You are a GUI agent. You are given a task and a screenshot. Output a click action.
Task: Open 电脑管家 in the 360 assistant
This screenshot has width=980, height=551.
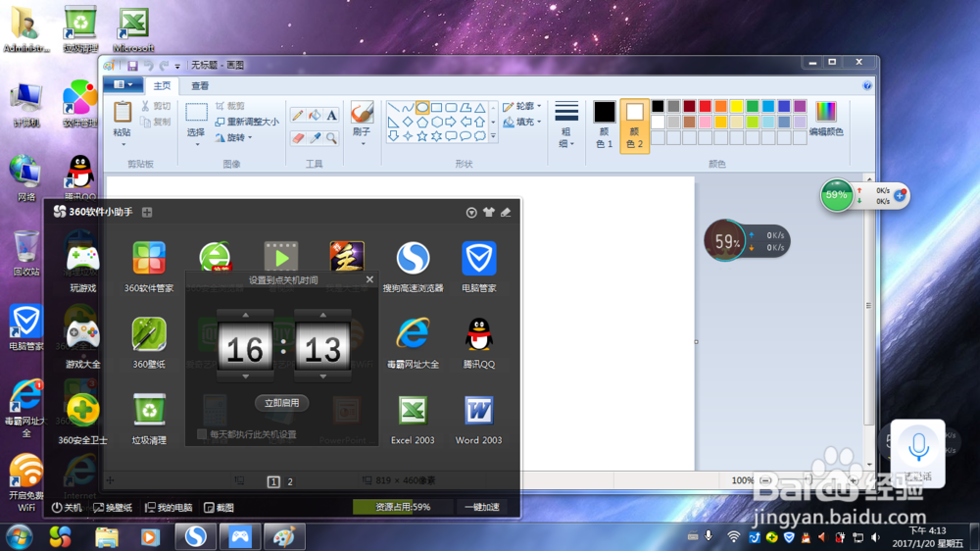(479, 267)
